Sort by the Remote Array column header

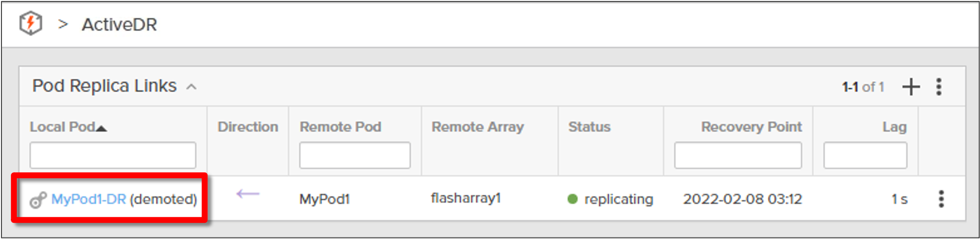[x=477, y=127]
